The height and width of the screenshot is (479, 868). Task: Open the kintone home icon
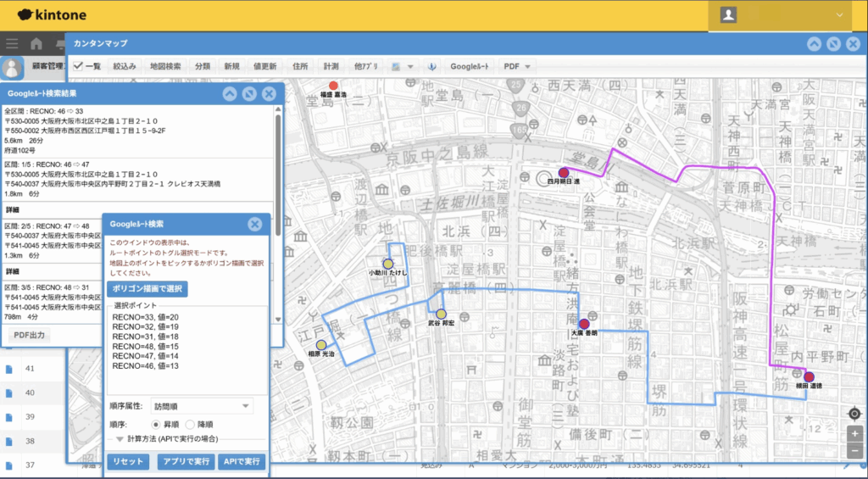[36, 44]
